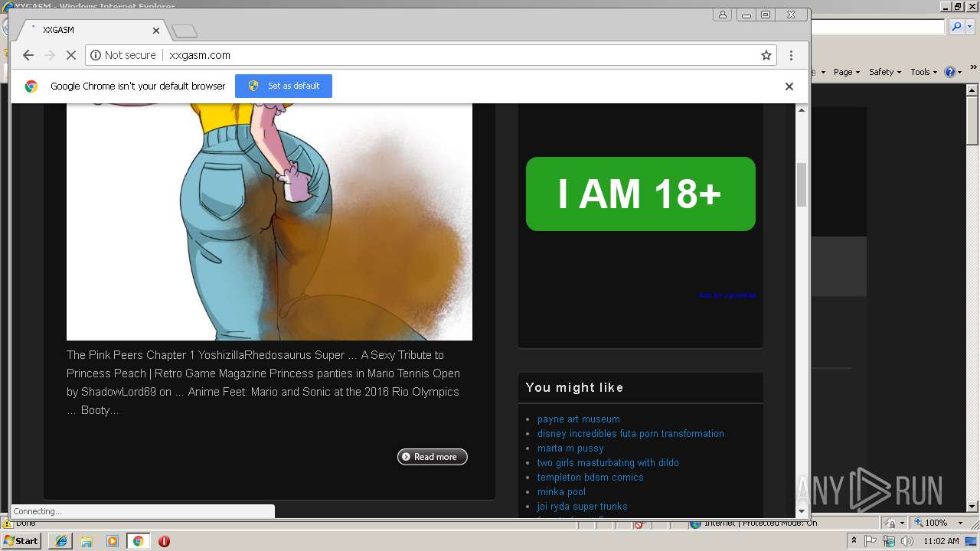Click Set as default button
This screenshot has width=980, height=551.
pos(283,86)
